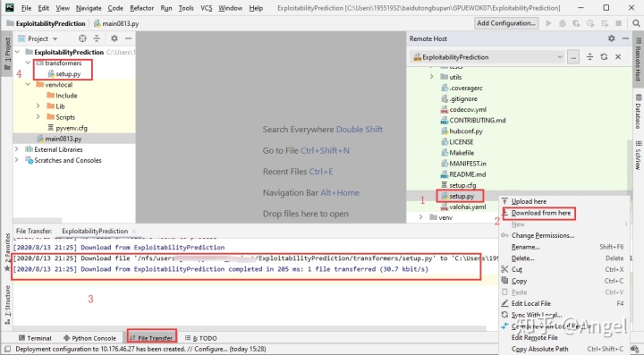Open the 1: Project side tool tab

(7, 54)
